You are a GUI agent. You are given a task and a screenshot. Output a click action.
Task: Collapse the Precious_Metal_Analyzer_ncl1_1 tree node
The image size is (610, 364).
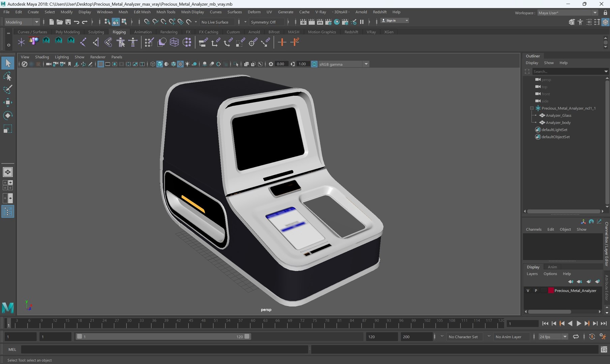[x=532, y=108]
